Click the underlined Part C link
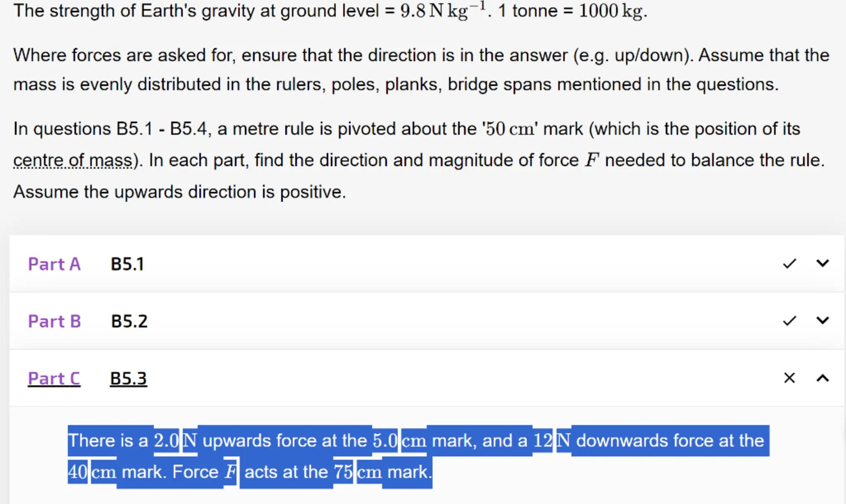This screenshot has height=504, width=846. pos(54,378)
